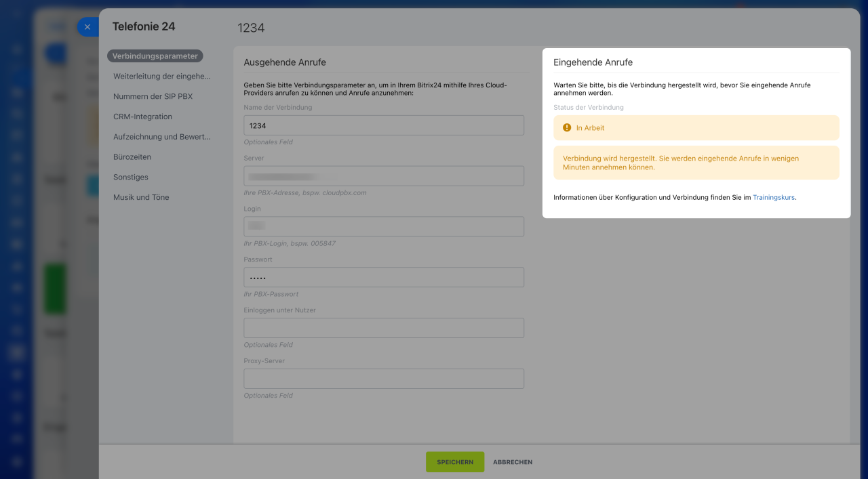The width and height of the screenshot is (868, 479).
Task: Click the green SPEICHERN button
Action: pyautogui.click(x=455, y=462)
